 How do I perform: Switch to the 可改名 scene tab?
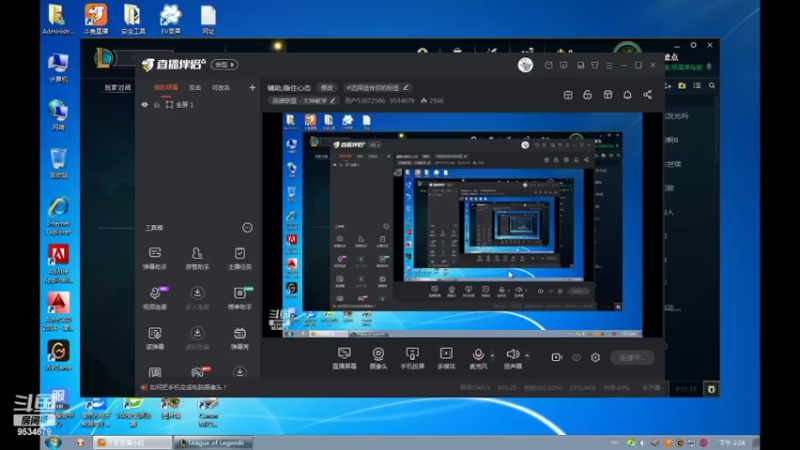click(220, 88)
